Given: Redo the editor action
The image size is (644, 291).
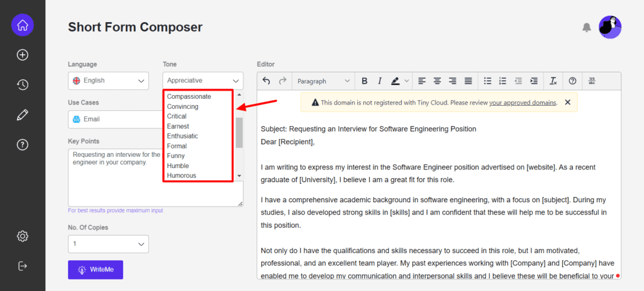Looking at the screenshot, I should click(282, 81).
